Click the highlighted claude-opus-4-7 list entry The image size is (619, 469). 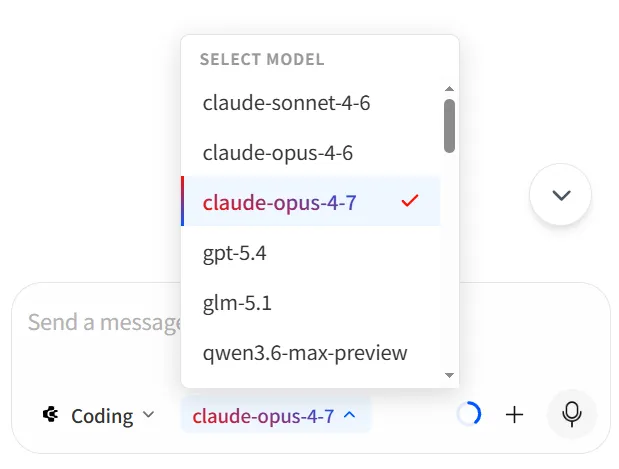click(x=279, y=202)
